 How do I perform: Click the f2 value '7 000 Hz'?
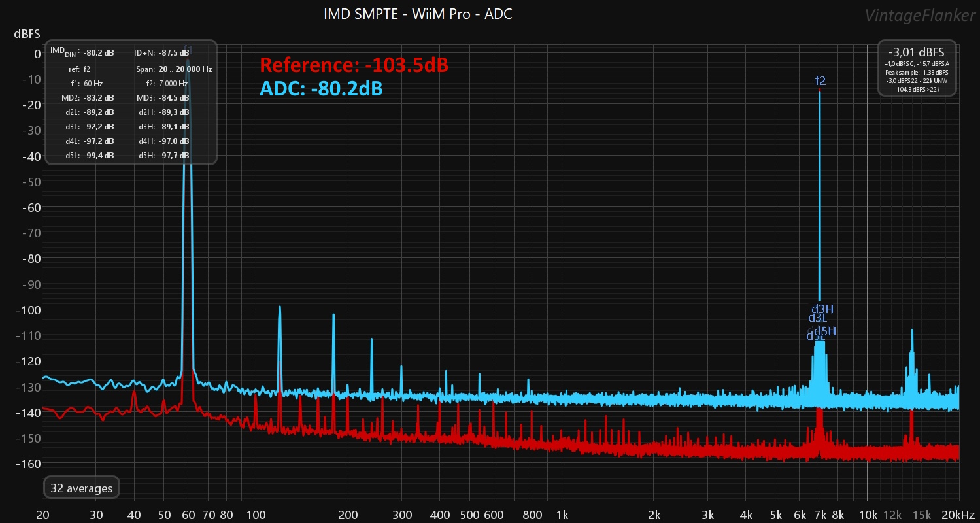[x=173, y=84]
